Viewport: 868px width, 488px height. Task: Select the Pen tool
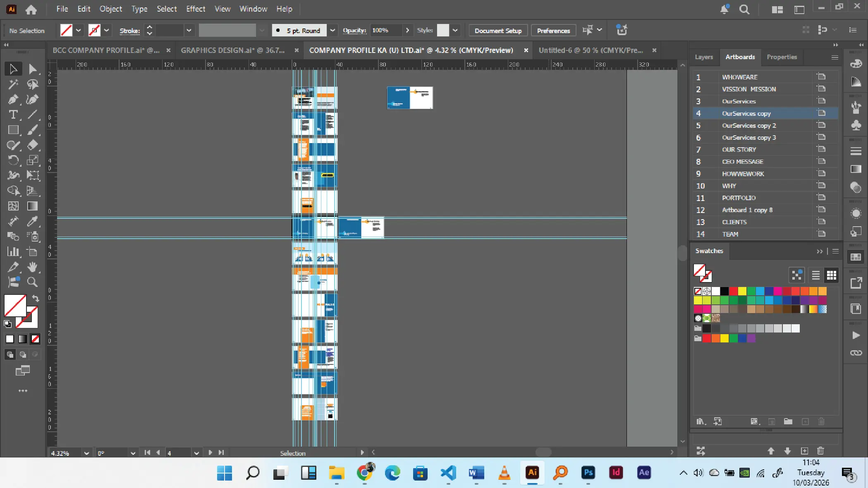point(13,100)
